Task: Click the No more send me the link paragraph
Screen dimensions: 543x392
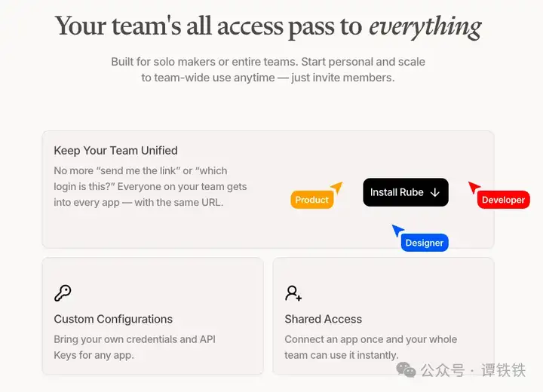Action: coord(150,187)
